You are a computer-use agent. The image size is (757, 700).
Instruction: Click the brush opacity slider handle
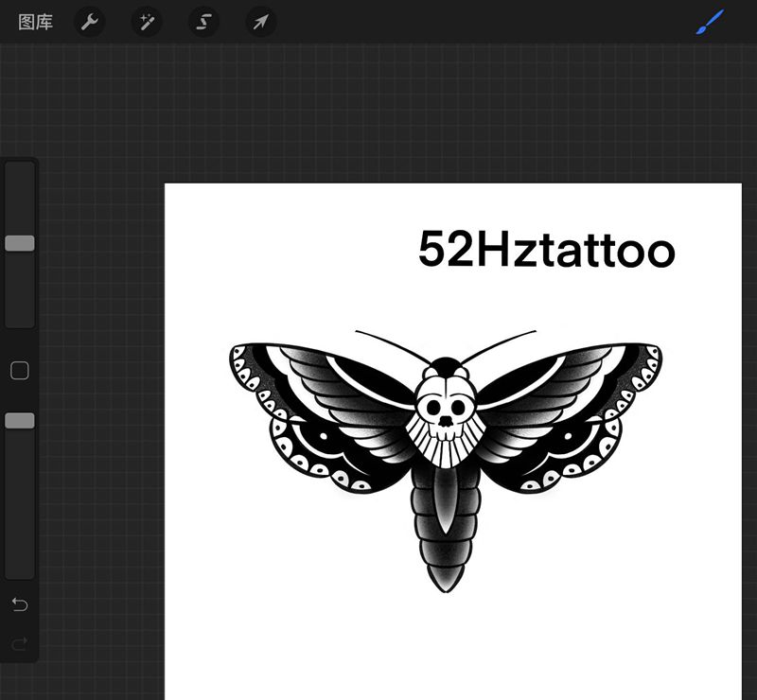[x=20, y=421]
